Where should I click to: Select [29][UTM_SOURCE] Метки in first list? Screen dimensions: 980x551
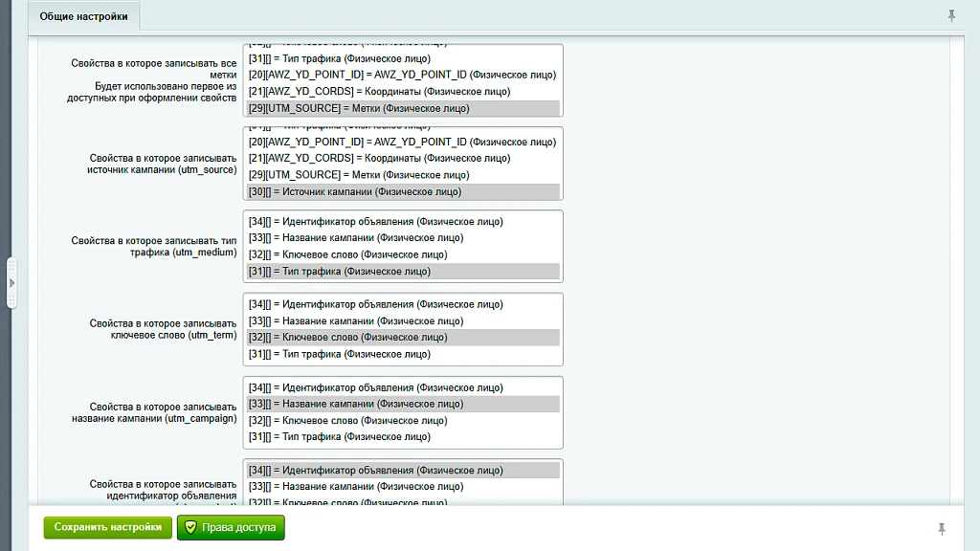pyautogui.click(x=403, y=108)
